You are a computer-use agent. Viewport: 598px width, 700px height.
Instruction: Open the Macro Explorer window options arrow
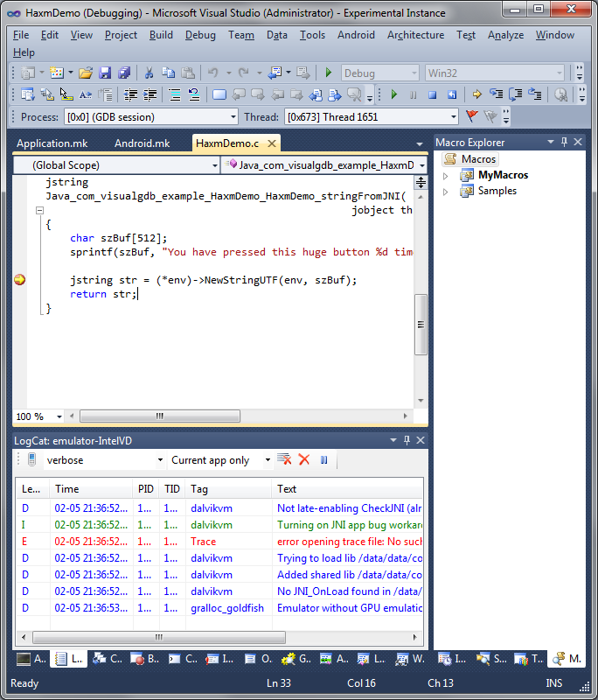point(551,142)
